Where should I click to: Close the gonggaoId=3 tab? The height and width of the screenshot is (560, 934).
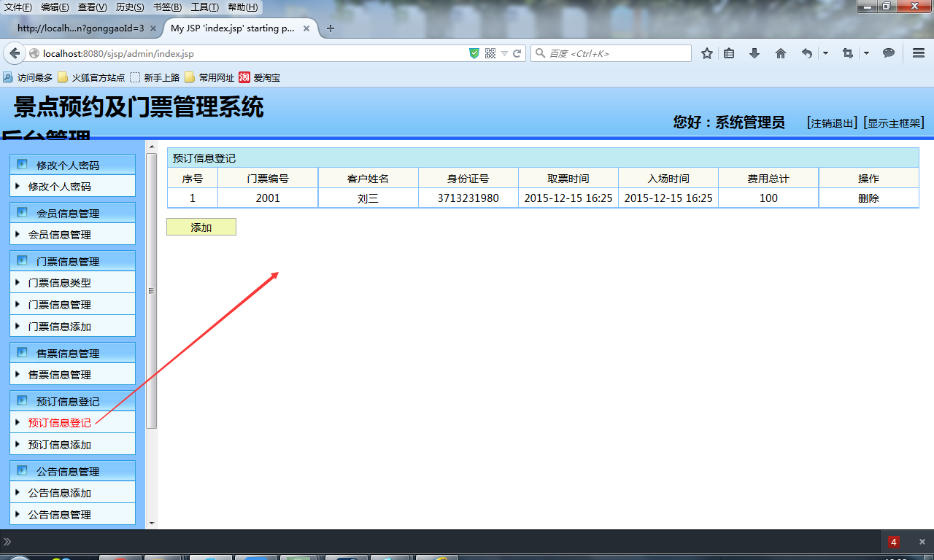coord(153,29)
